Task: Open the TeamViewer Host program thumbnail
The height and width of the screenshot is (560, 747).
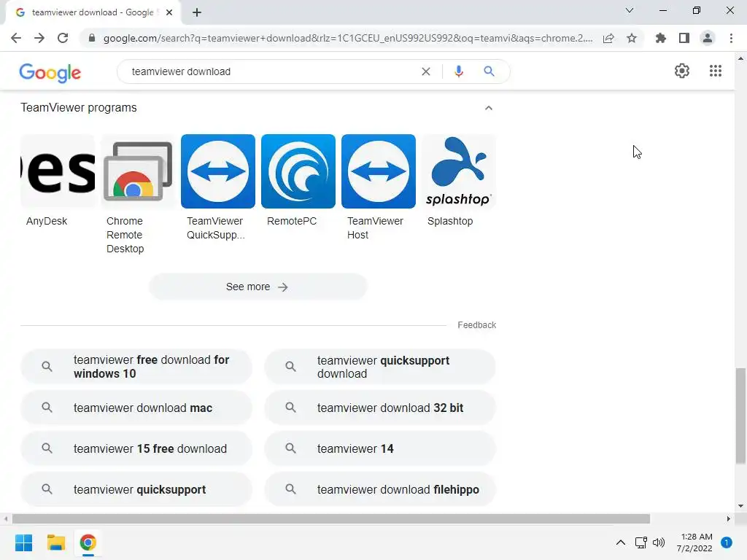Action: pyautogui.click(x=379, y=171)
